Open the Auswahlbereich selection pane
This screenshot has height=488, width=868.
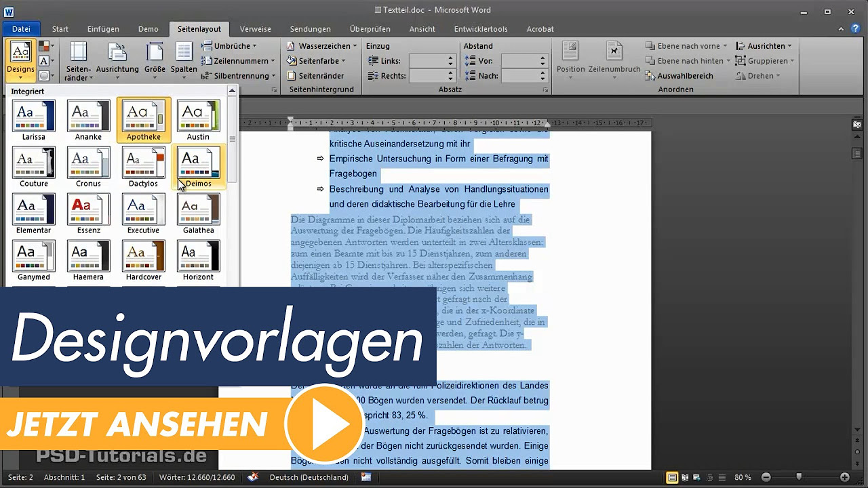click(x=679, y=76)
